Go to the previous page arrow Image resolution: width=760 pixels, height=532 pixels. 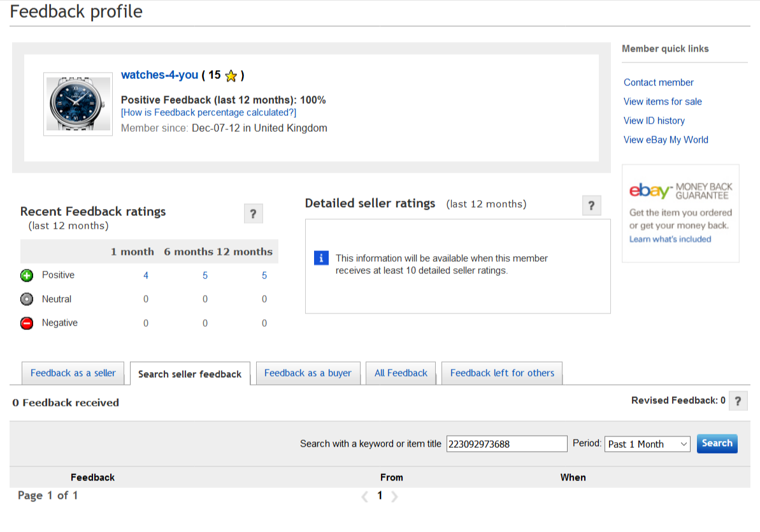[x=365, y=496]
